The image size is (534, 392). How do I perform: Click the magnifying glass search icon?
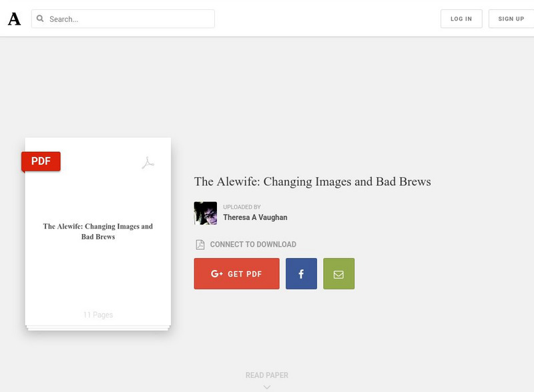(x=41, y=19)
